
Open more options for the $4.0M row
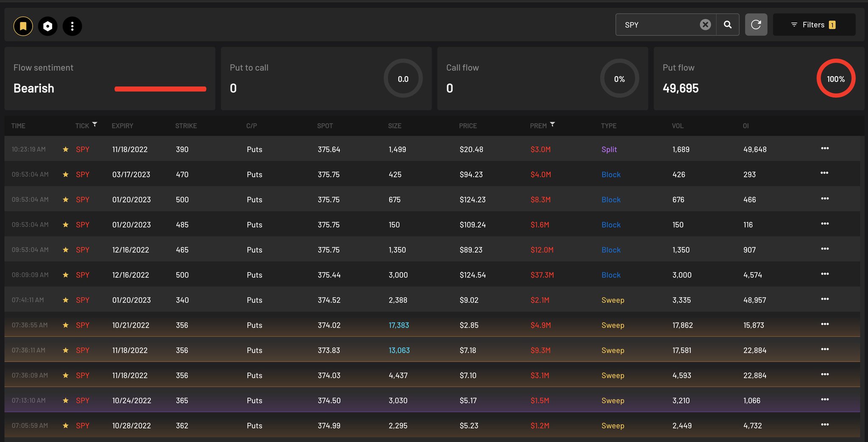824,173
